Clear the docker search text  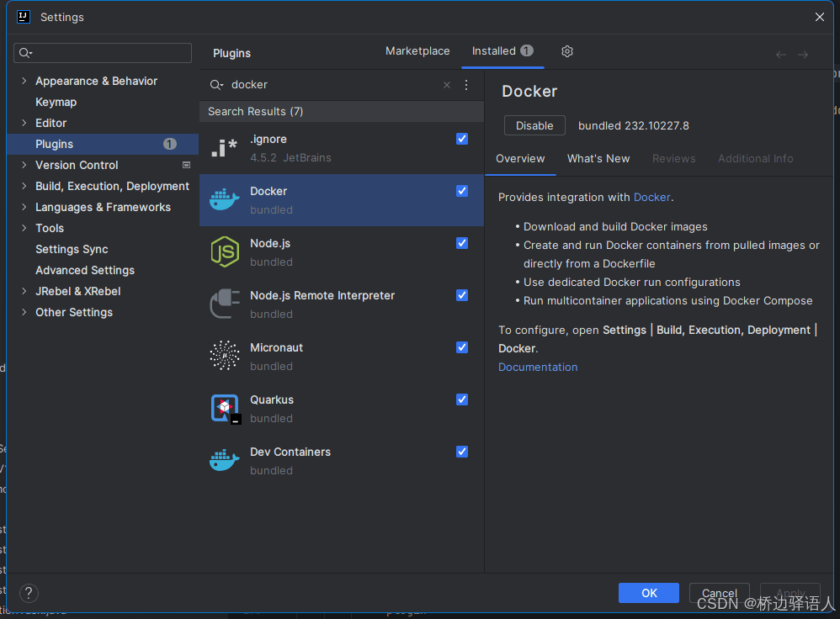(447, 85)
